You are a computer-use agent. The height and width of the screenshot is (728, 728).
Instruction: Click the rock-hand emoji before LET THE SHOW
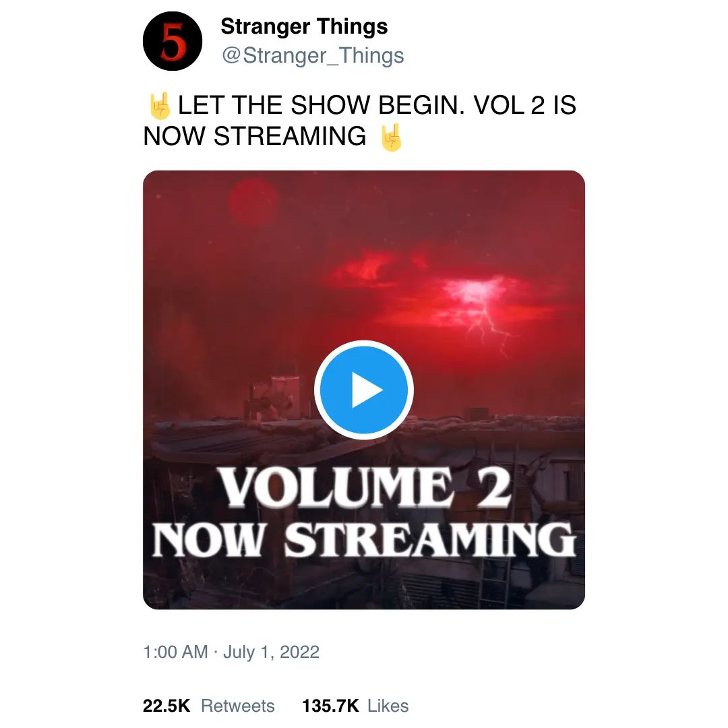pyautogui.click(x=159, y=105)
